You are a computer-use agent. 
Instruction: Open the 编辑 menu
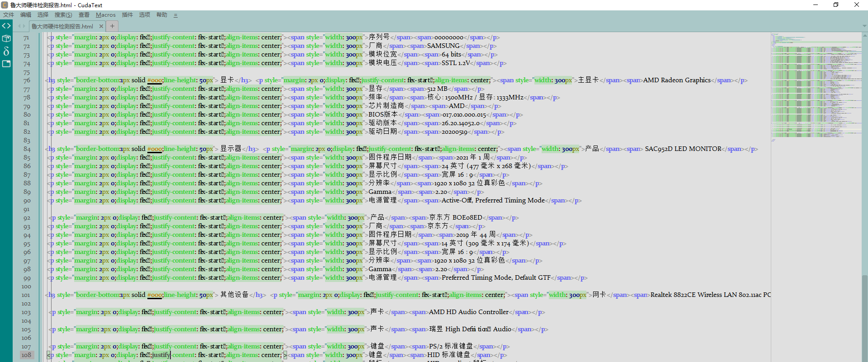(x=26, y=15)
